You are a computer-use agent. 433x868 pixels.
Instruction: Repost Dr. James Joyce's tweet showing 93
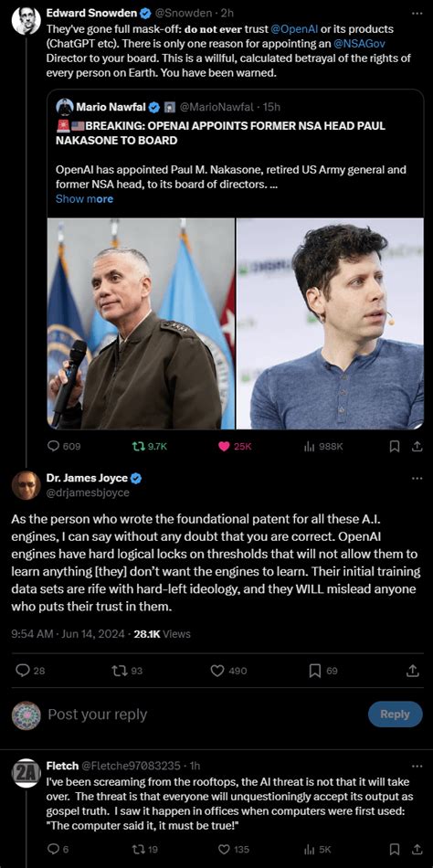pyautogui.click(x=118, y=671)
